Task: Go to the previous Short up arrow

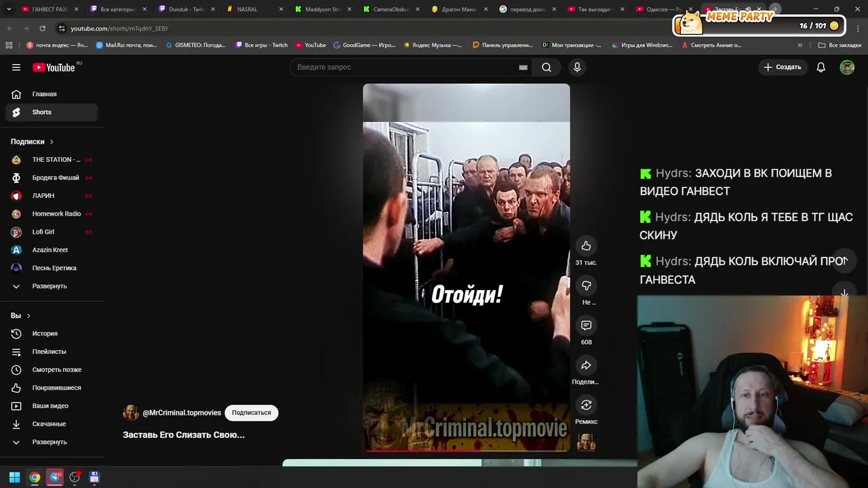Action: 844,261
